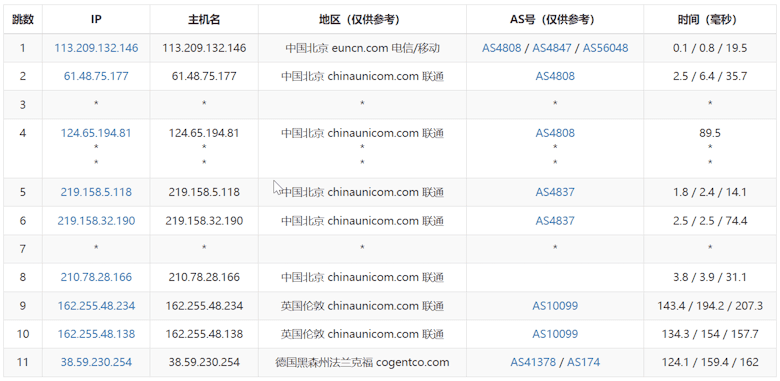Open AS4847 link in hop 1
Screen dimensions: 780x381
[x=552, y=48]
